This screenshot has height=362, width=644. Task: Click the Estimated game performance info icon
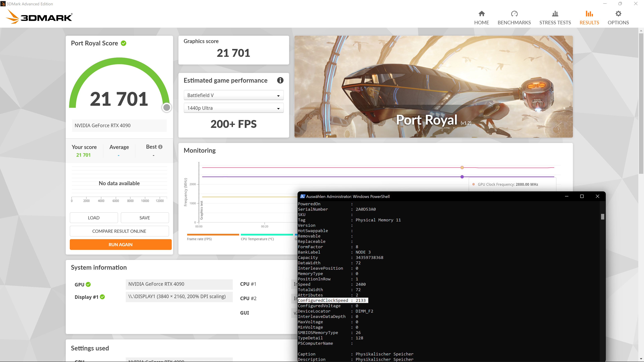[280, 80]
